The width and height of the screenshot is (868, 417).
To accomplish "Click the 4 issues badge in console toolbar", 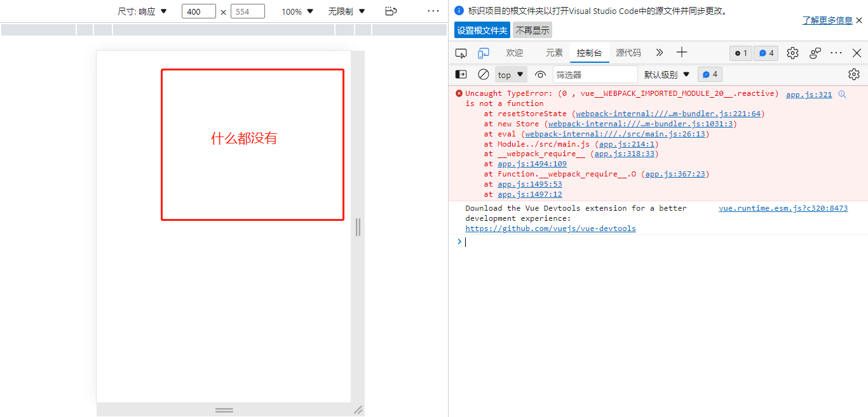I will click(x=710, y=74).
